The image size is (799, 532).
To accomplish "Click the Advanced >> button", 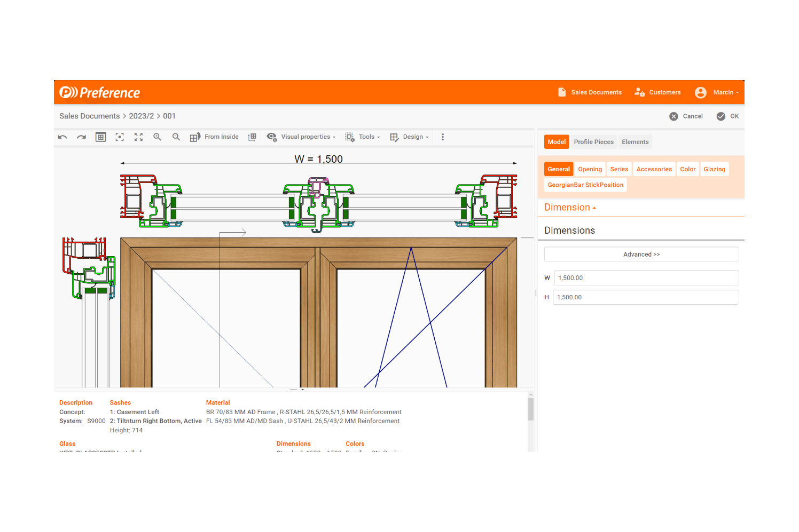I will [x=641, y=255].
